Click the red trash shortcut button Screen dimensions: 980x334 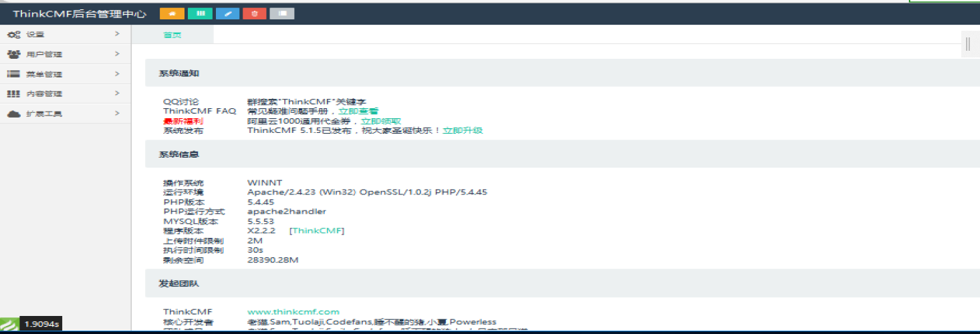(x=255, y=13)
